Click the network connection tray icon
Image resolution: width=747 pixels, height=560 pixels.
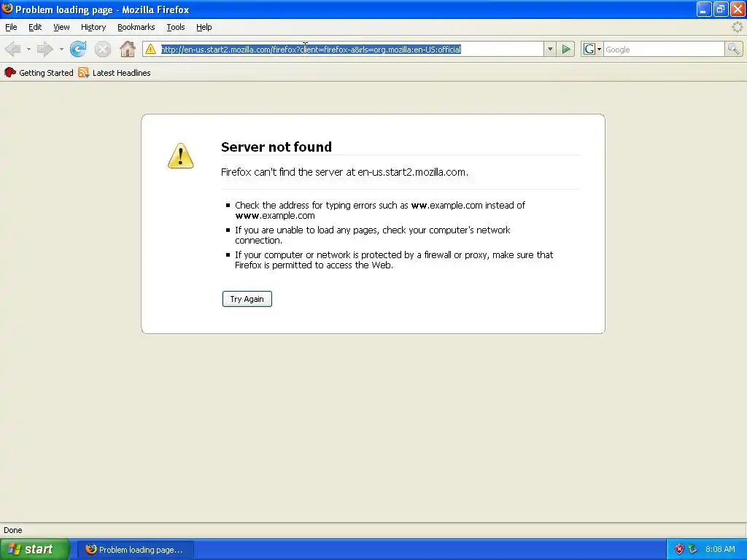click(693, 549)
